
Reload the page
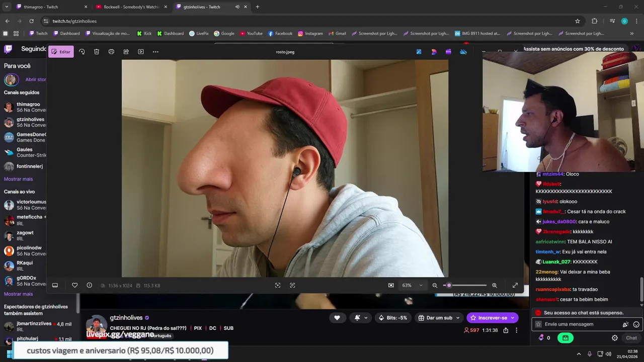pos(31,21)
